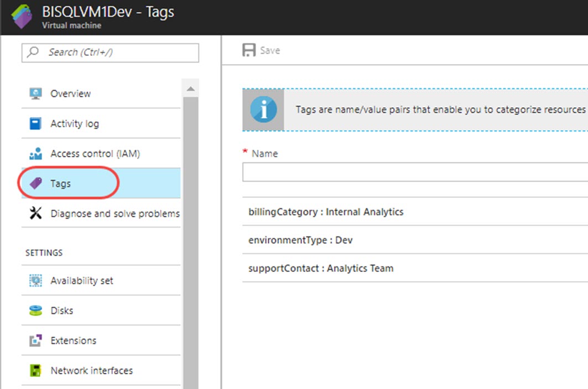Click the blue info icon
This screenshot has width=588, height=389.
point(264,110)
